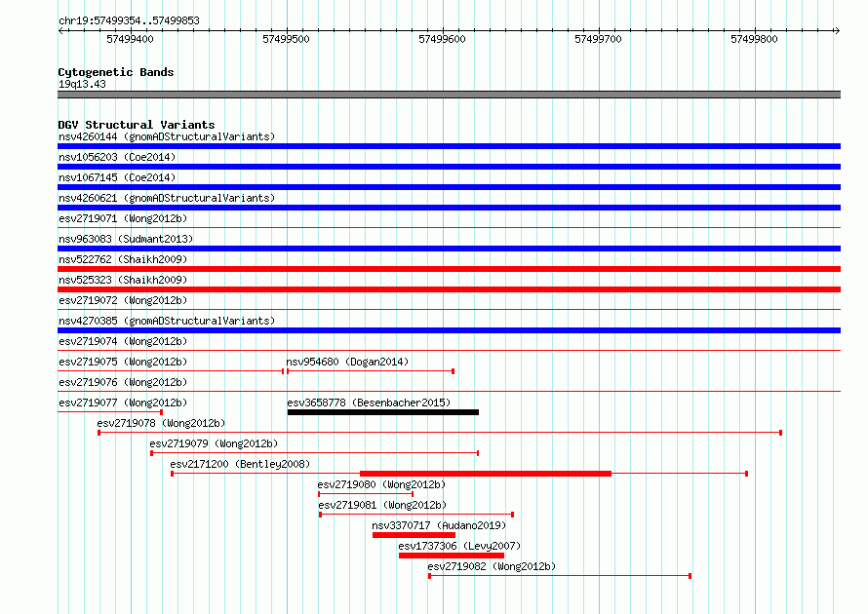This screenshot has width=868, height=614.
Task: Open the esv2719072 (Wong2012b) label
Action: 123,300
